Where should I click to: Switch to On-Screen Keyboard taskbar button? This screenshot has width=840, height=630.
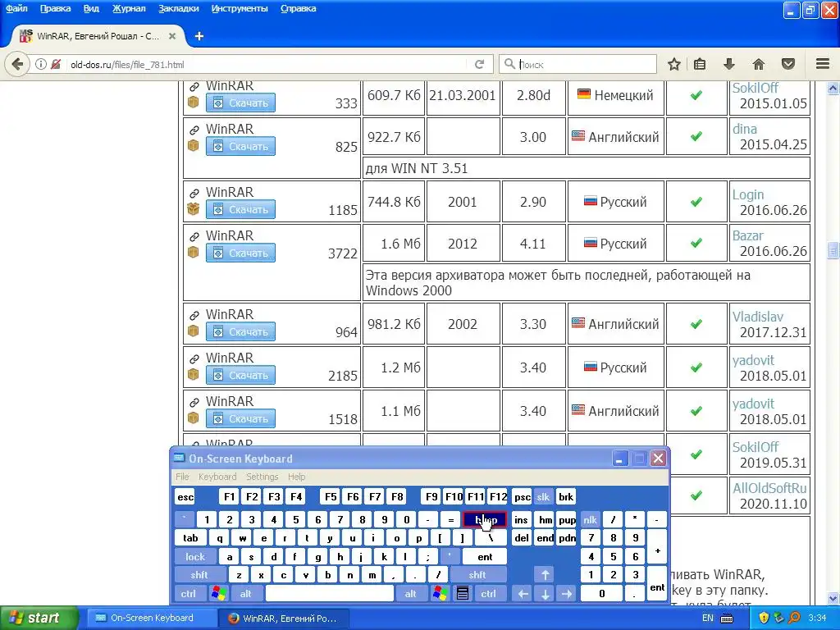(151, 618)
